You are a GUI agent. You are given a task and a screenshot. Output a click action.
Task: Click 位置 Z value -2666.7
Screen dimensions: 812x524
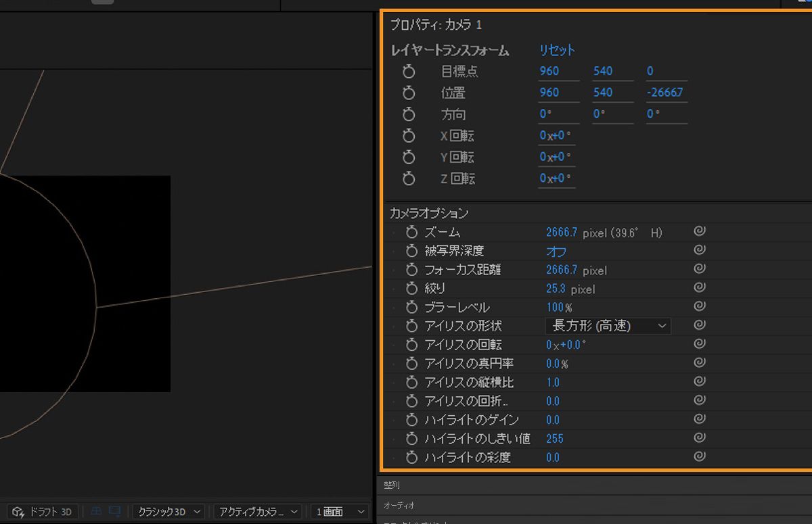tap(665, 93)
